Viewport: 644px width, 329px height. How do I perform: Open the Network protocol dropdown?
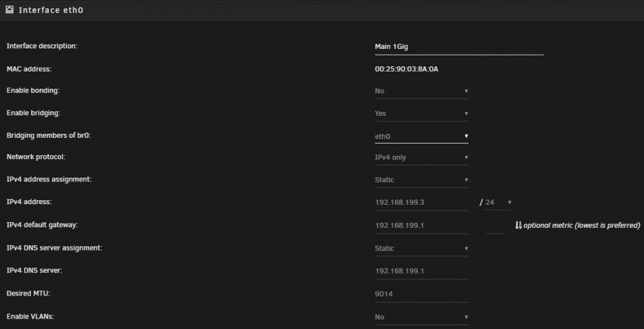(x=421, y=158)
